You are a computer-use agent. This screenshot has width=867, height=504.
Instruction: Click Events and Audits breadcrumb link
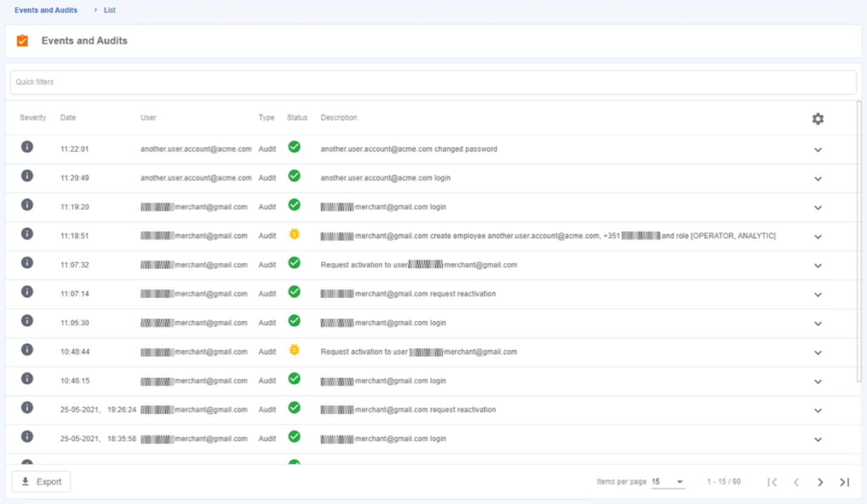tap(46, 10)
